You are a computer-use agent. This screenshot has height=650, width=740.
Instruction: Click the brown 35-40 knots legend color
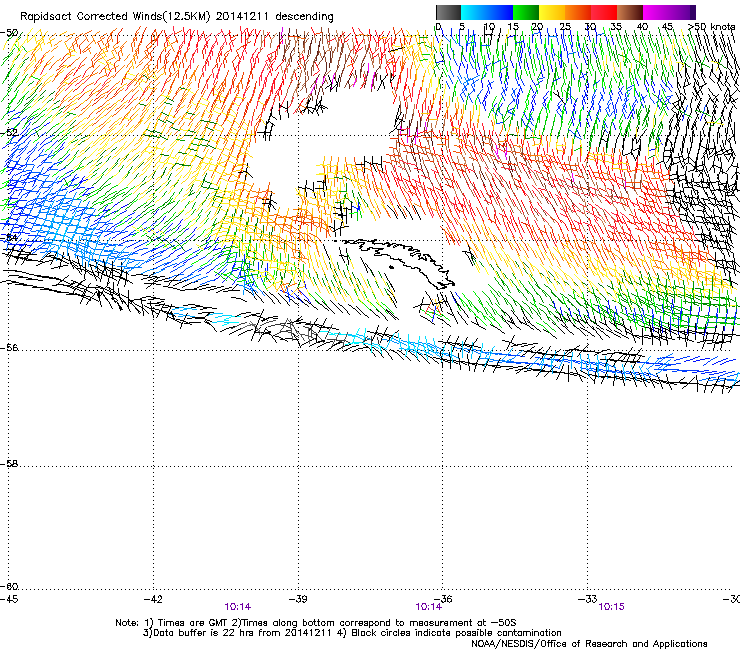tap(630, 12)
